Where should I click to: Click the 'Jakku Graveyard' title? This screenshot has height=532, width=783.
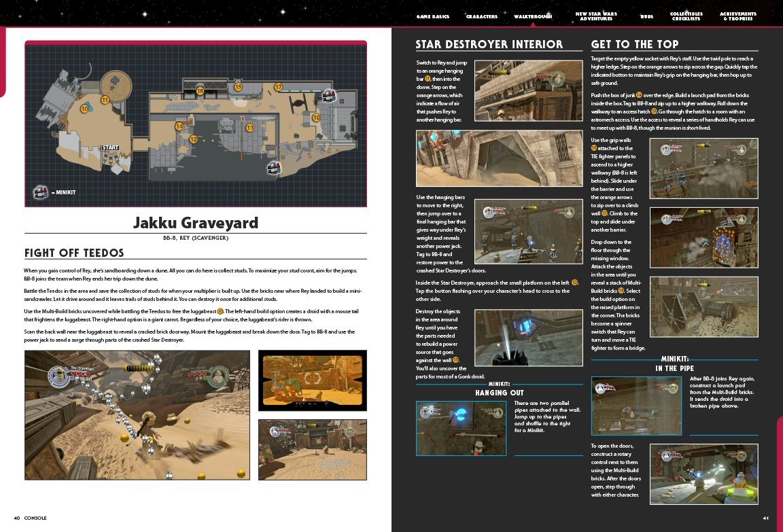196,223
